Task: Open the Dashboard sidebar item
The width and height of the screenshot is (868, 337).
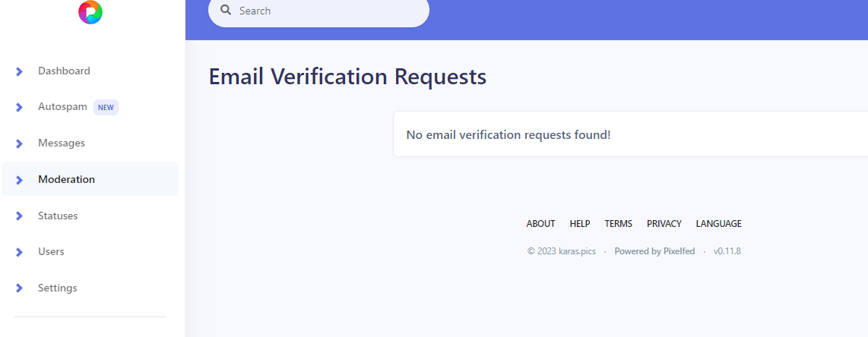Action: coord(90,71)
